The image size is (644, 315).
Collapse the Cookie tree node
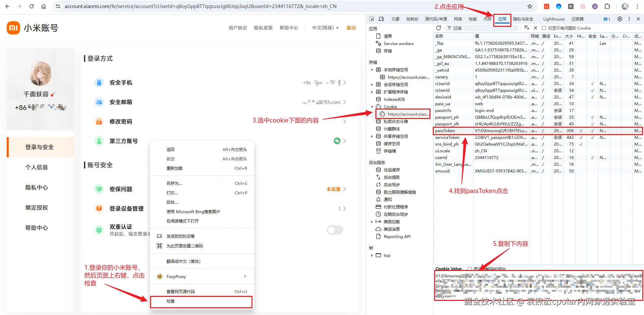(x=372, y=107)
